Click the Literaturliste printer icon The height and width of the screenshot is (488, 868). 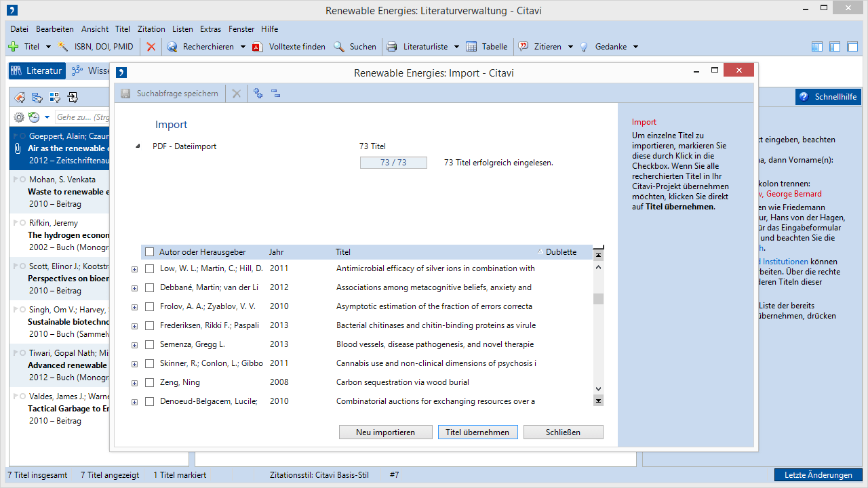pos(392,47)
